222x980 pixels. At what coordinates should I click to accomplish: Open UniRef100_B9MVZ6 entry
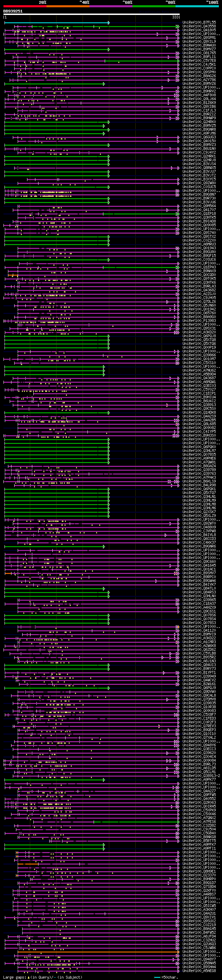point(199,83)
